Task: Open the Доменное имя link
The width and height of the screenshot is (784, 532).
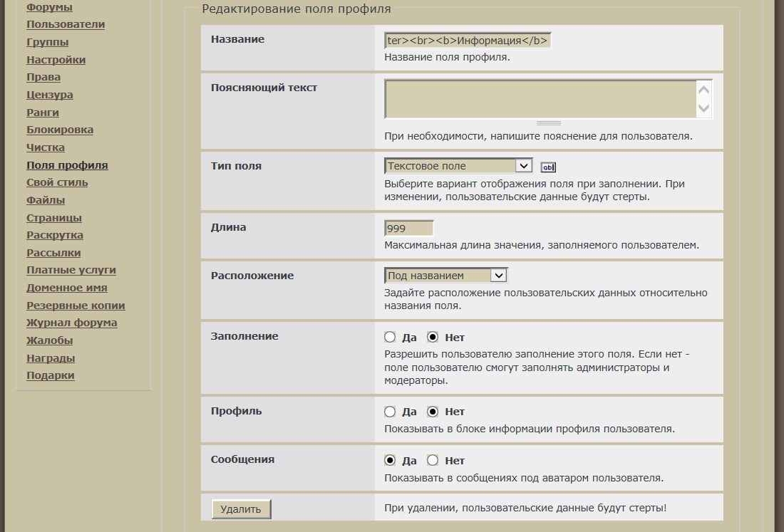Action: (67, 288)
